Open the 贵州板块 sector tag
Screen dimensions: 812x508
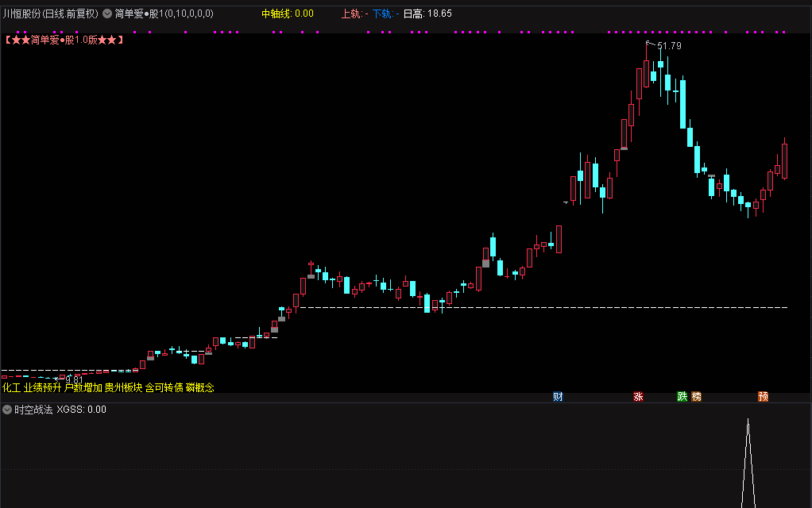tap(124, 387)
